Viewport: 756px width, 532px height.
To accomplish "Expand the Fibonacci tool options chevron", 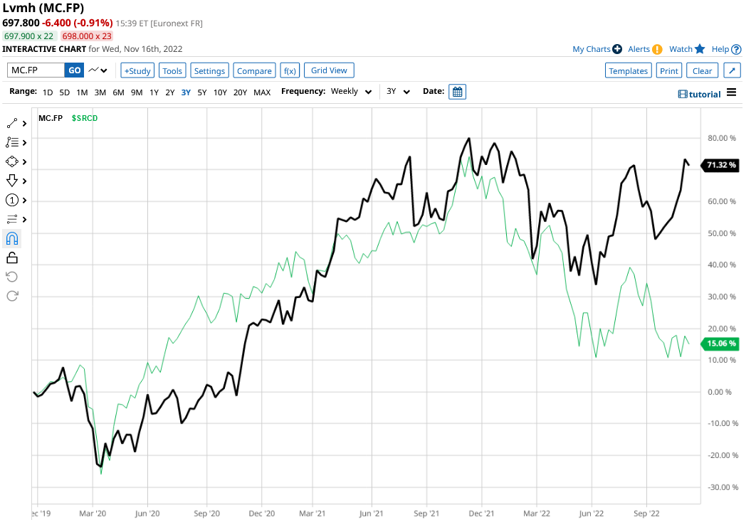I will 24,143.
